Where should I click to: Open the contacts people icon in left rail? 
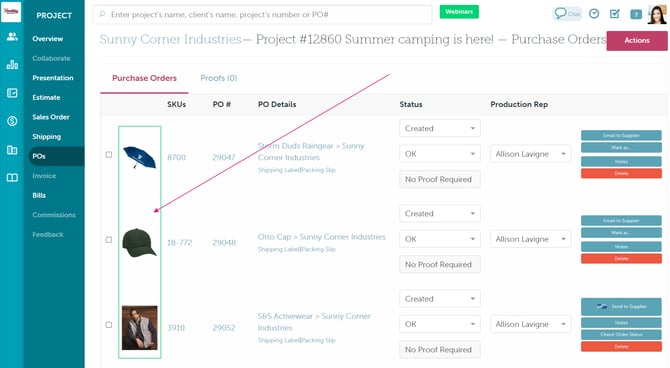coord(12,37)
